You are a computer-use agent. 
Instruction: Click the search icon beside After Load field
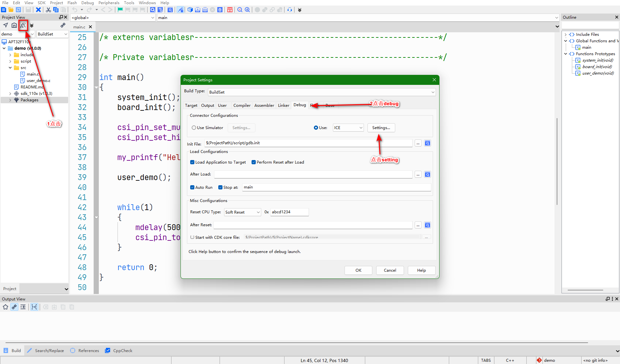(428, 175)
